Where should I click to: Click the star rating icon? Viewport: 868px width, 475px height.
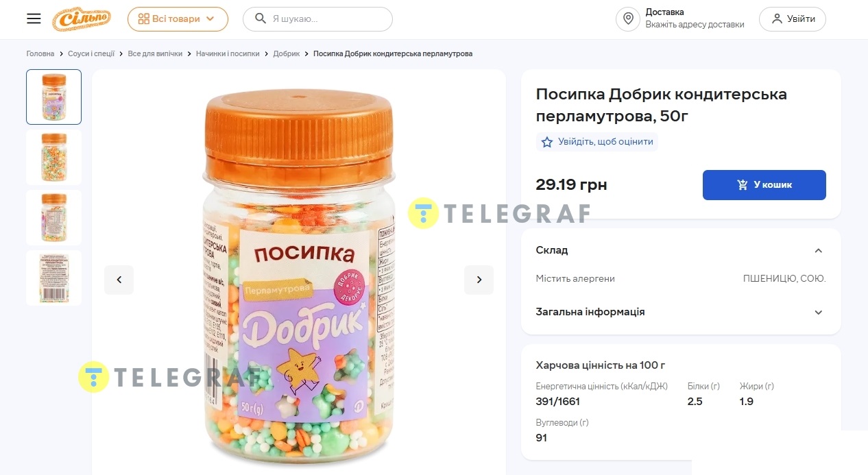pos(547,142)
